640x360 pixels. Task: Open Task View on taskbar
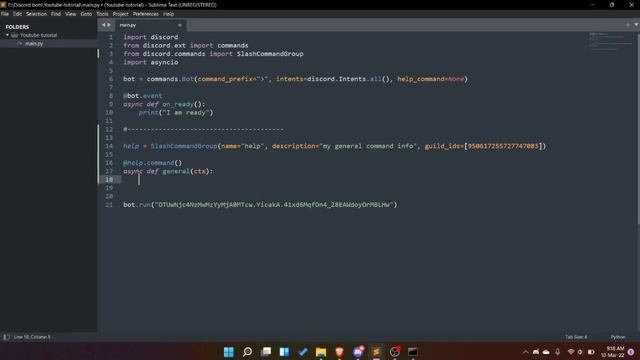pyautogui.click(x=266, y=352)
